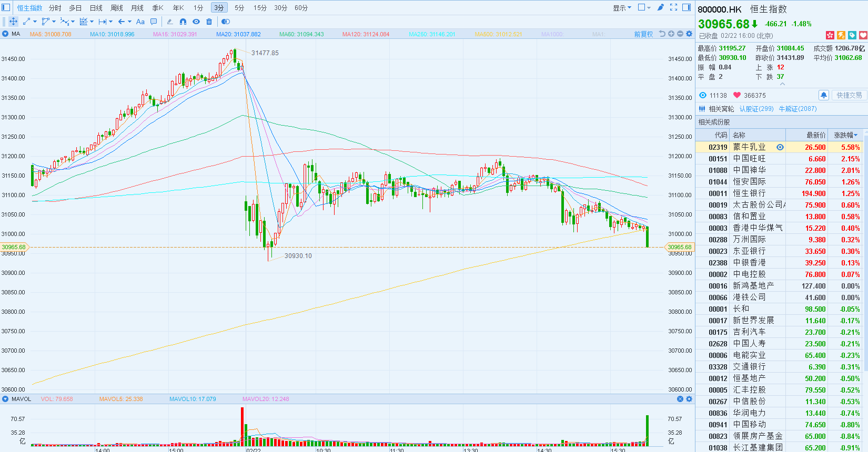
Task: Click the eraser tool in drawing toolbar
Action: coord(169,22)
